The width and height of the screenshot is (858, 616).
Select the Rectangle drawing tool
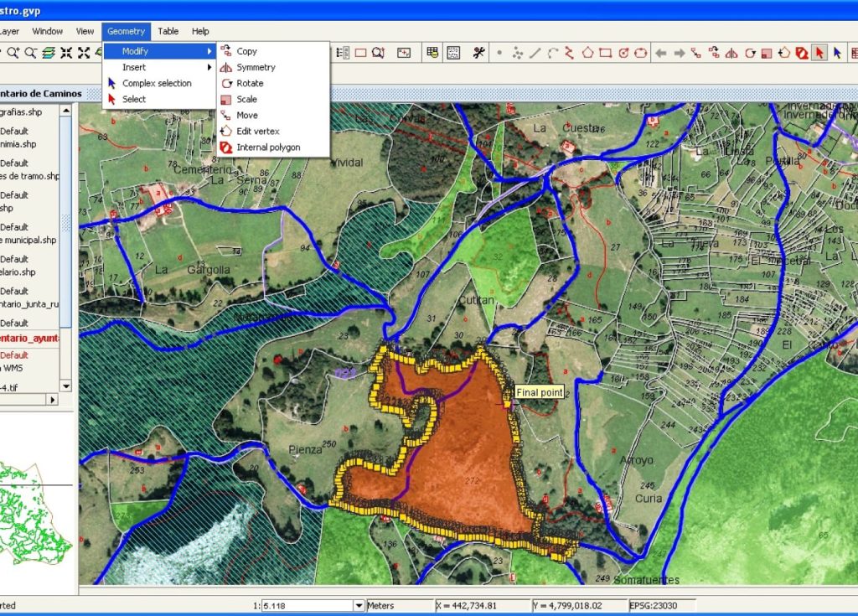click(604, 52)
